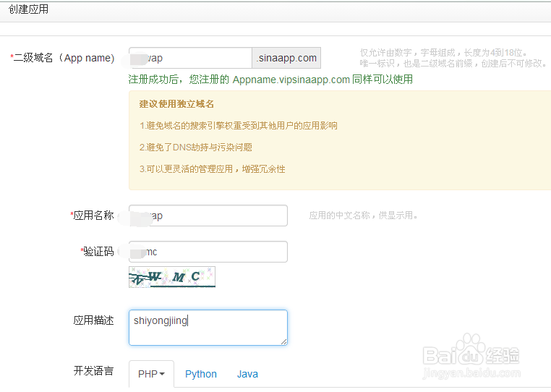
Task: Click the 验证码 label
Action: pos(98,252)
